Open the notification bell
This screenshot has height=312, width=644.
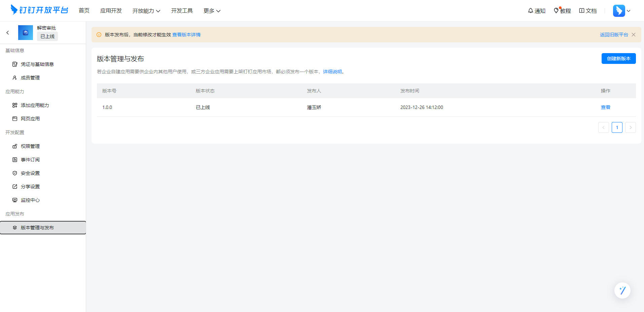[531, 11]
